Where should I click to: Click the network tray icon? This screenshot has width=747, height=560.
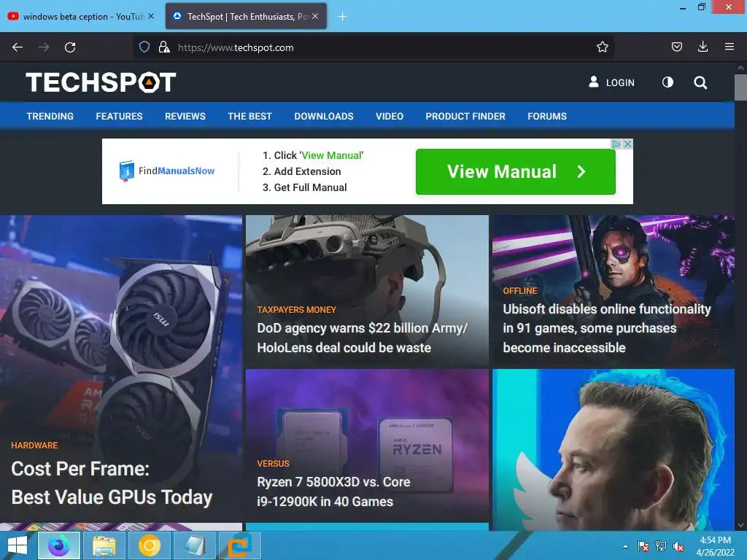click(661, 546)
